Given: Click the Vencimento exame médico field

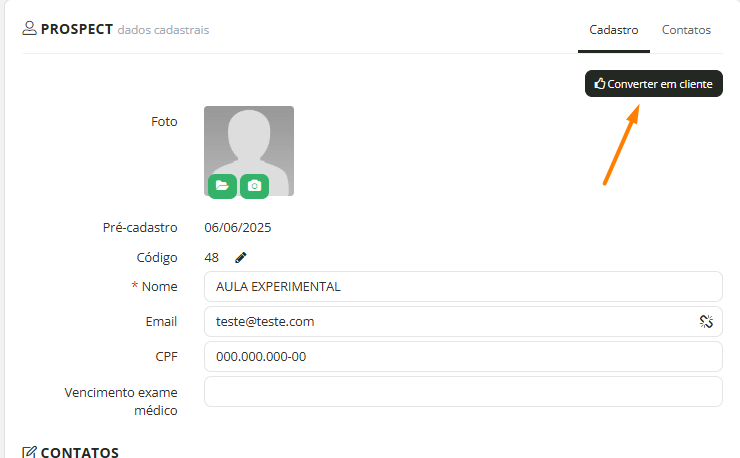Looking at the screenshot, I should (463, 391).
